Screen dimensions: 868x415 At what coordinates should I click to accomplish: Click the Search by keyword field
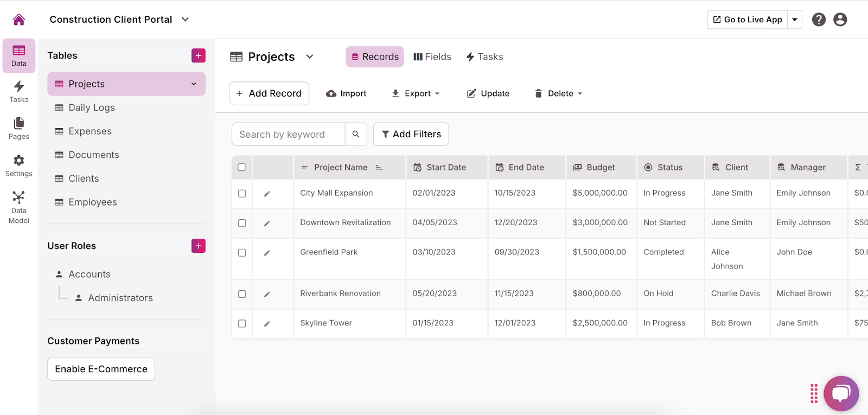pyautogui.click(x=288, y=134)
